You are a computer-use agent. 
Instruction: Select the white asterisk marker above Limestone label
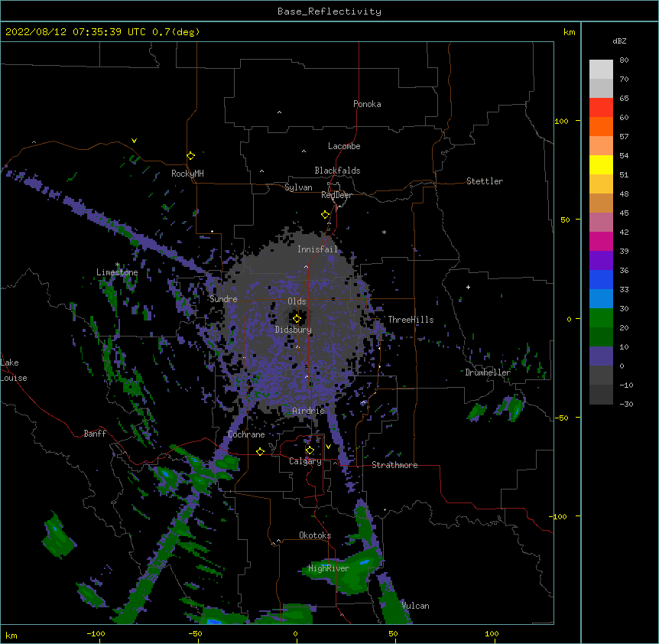[117, 265]
